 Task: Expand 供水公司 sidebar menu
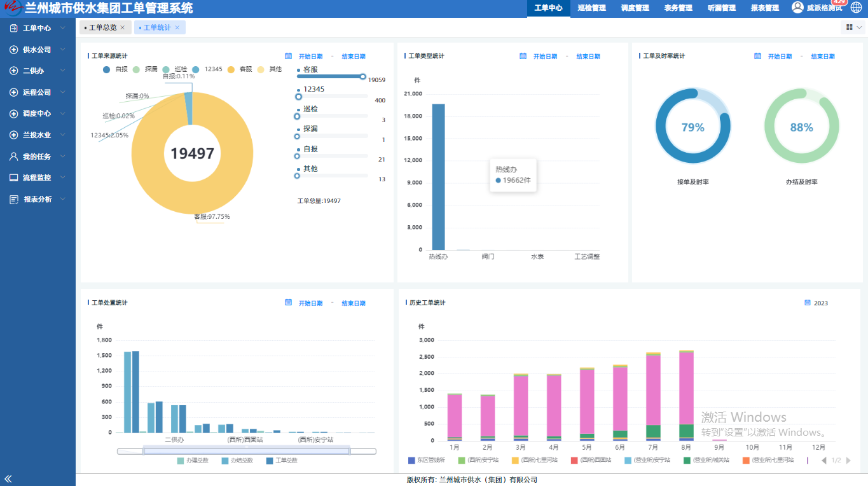(37, 50)
